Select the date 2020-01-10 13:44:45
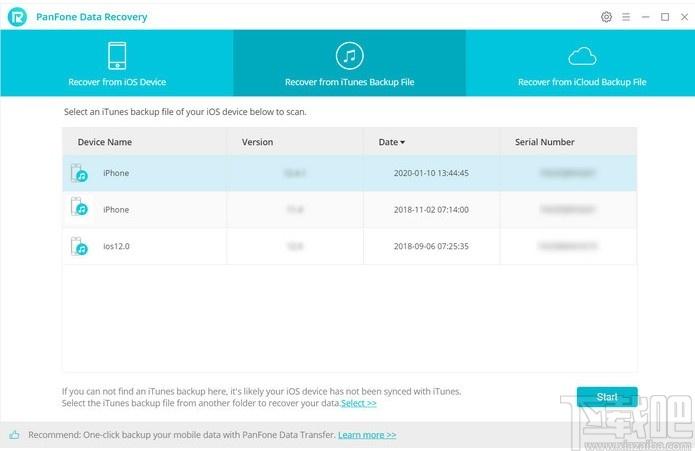The image size is (695, 451). (x=431, y=173)
